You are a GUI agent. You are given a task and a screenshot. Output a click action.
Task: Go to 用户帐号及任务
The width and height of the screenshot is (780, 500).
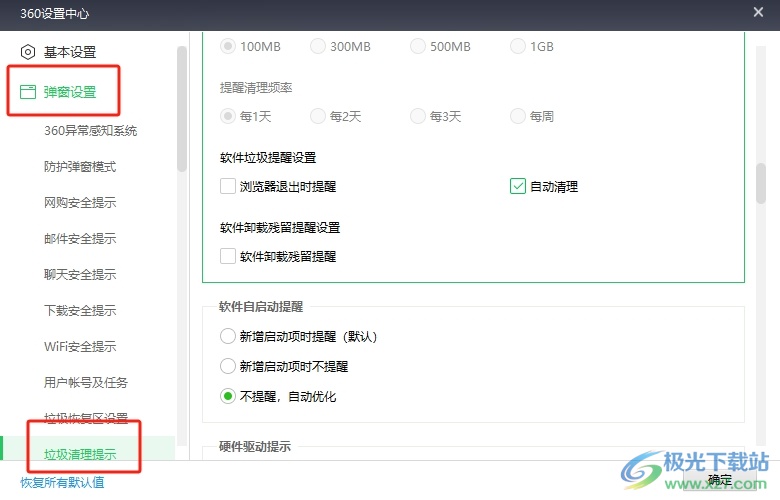86,382
